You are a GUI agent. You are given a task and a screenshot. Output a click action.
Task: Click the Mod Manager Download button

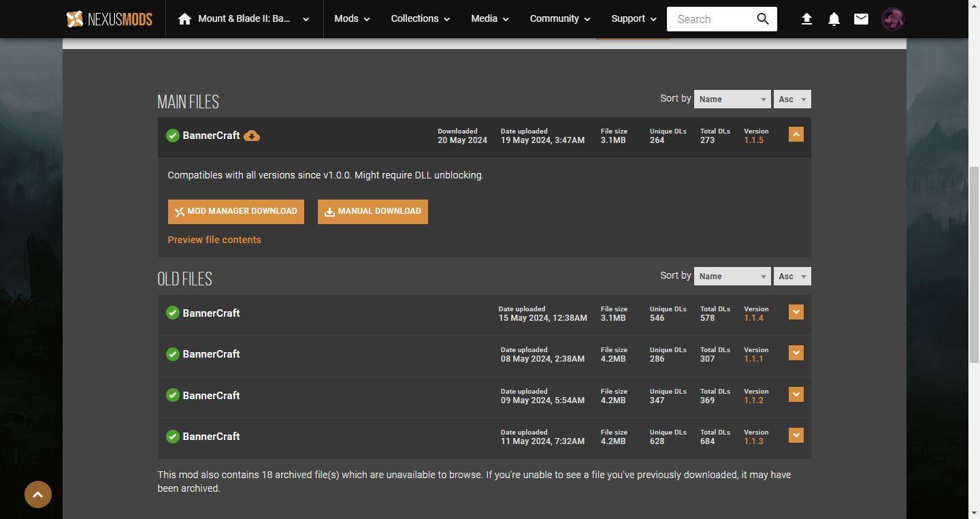tap(236, 212)
